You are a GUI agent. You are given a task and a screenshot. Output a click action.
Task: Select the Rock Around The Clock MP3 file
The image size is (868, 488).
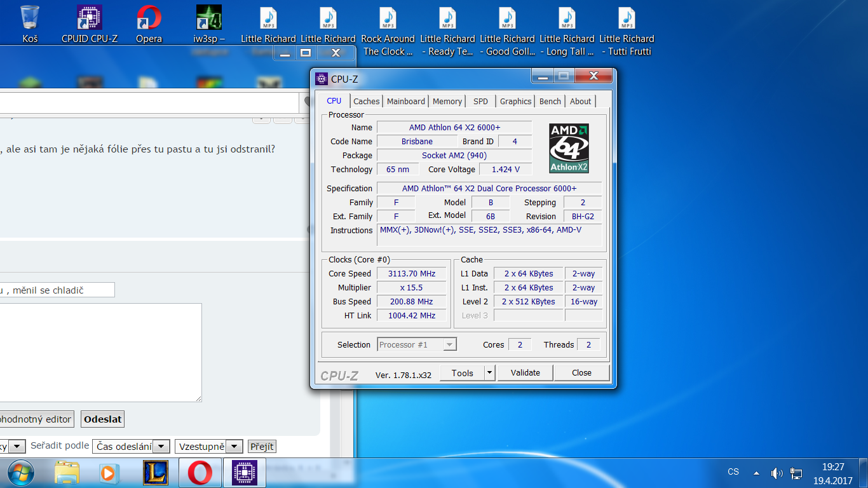click(x=388, y=30)
